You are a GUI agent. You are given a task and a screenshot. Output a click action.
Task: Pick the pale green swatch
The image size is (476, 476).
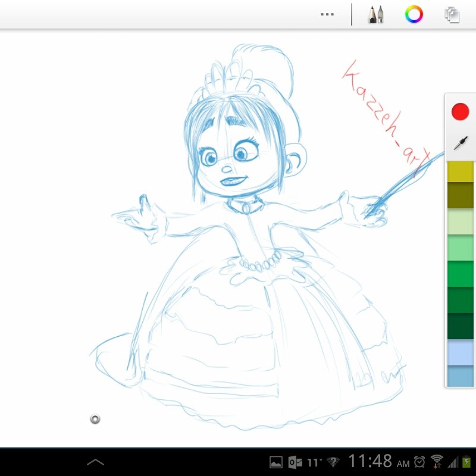click(x=461, y=221)
